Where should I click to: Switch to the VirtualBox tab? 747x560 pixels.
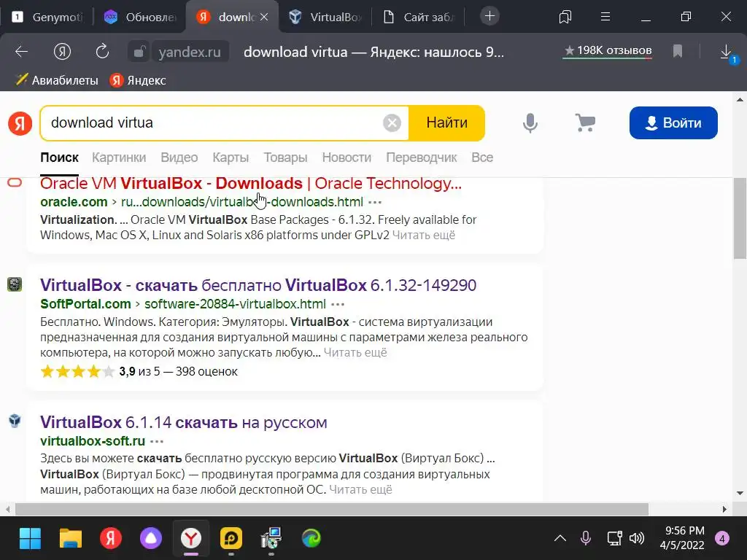pos(325,17)
